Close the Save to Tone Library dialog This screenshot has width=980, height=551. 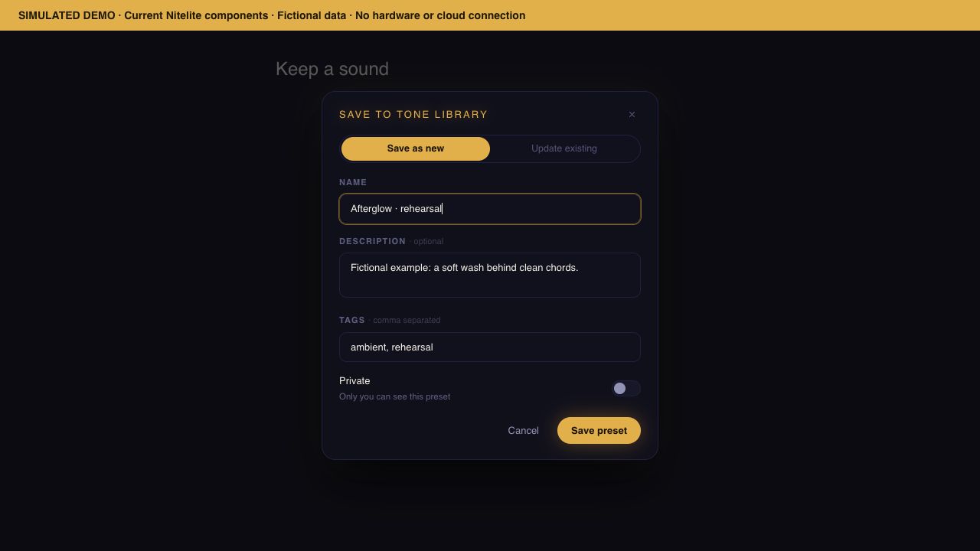[632, 115]
